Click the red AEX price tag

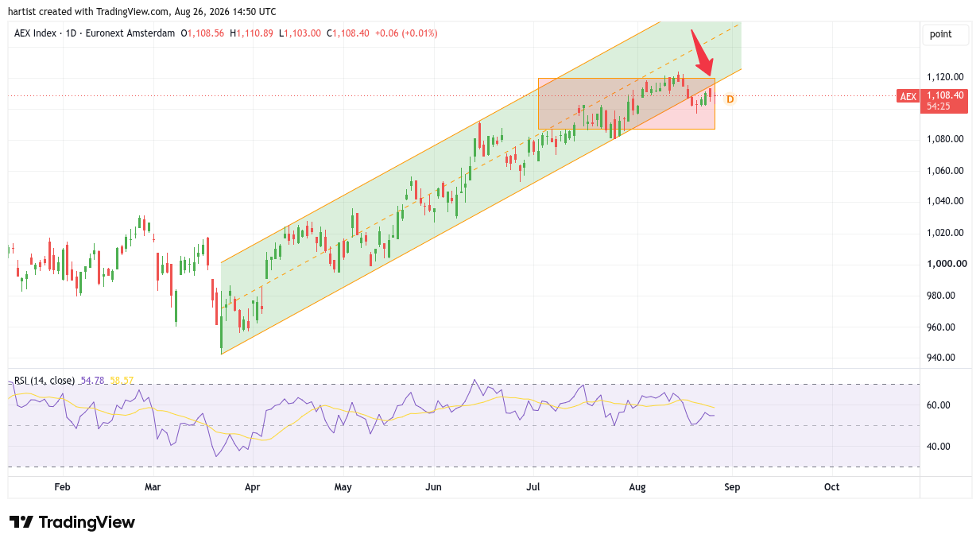tap(908, 96)
